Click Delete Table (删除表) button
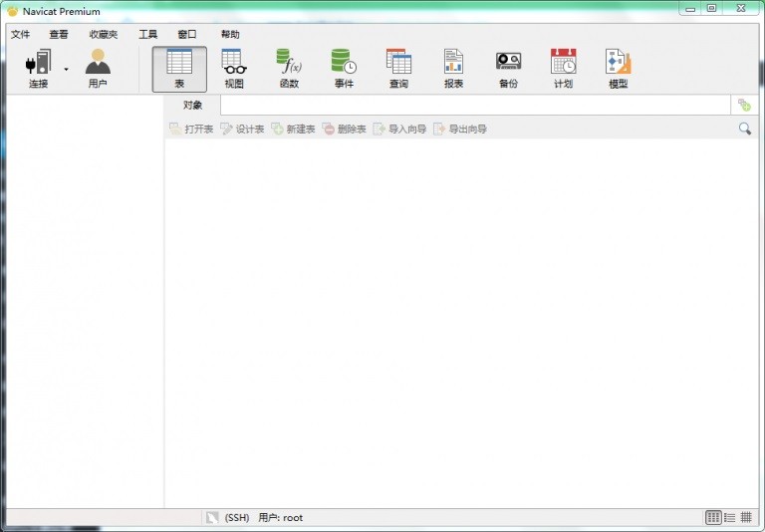This screenshot has width=765, height=532. coord(344,129)
